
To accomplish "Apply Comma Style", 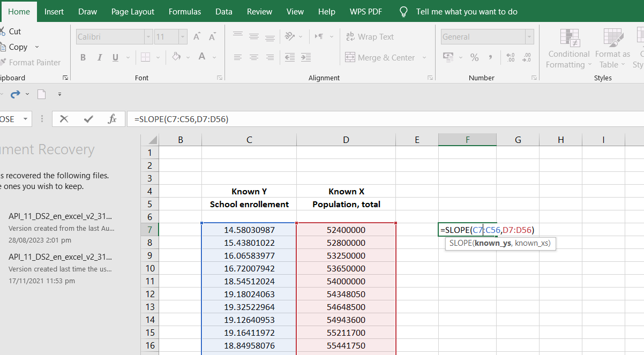I will coord(490,57).
